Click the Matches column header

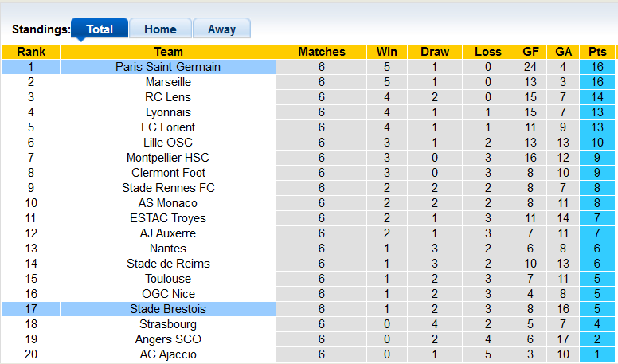322,52
